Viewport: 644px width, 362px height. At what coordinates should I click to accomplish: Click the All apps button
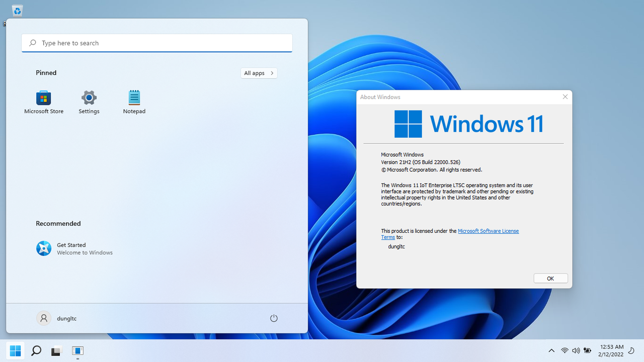259,73
